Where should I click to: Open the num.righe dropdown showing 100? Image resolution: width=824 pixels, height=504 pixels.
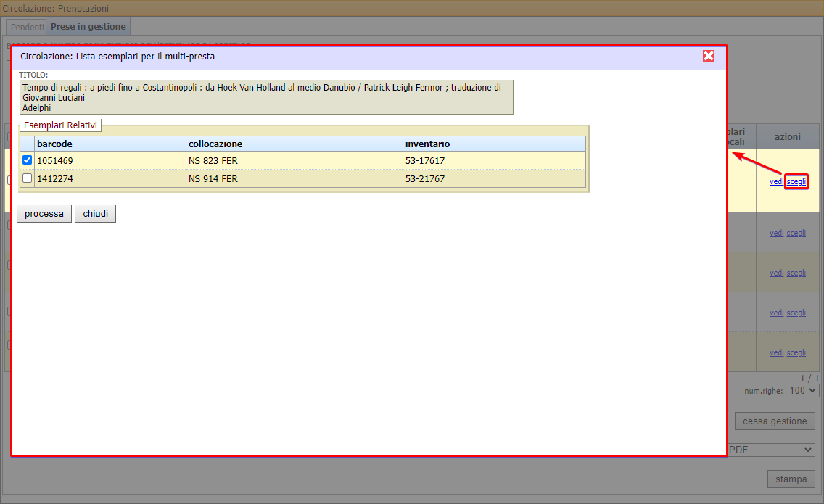(802, 390)
